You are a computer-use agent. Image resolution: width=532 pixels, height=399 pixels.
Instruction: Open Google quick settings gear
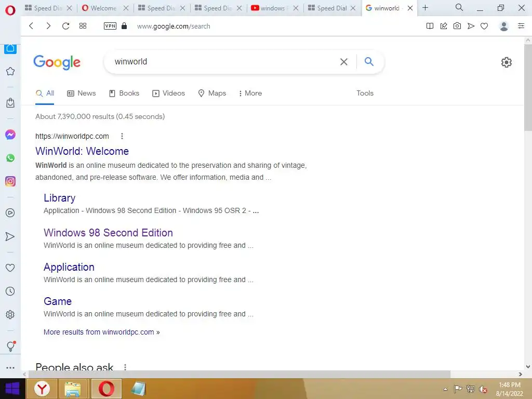(x=506, y=62)
